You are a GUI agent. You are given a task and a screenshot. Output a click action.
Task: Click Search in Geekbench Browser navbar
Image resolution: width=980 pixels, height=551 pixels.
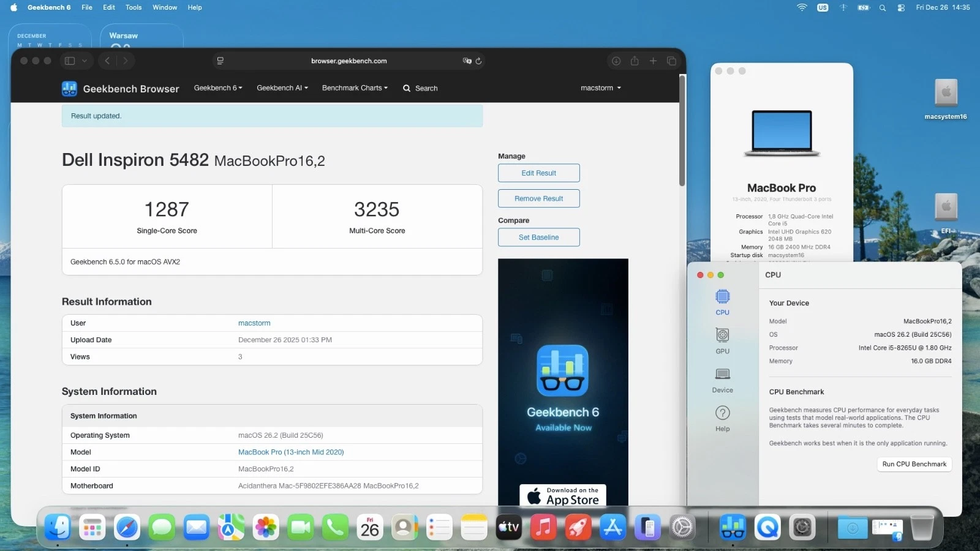click(x=420, y=88)
